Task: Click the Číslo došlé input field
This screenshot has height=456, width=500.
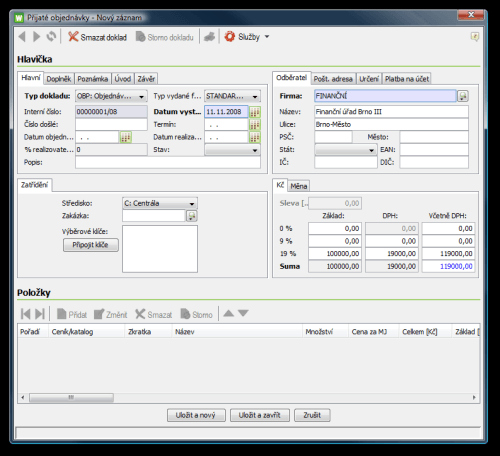Action: click(x=111, y=125)
